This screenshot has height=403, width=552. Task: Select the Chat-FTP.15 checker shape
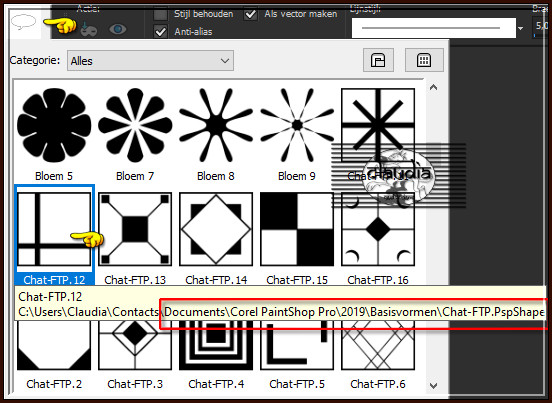(297, 229)
